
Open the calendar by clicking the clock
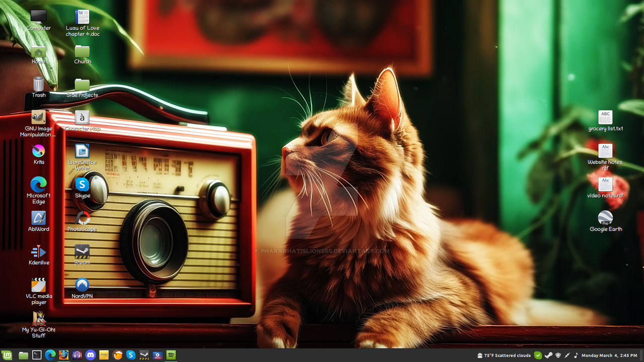(609, 355)
